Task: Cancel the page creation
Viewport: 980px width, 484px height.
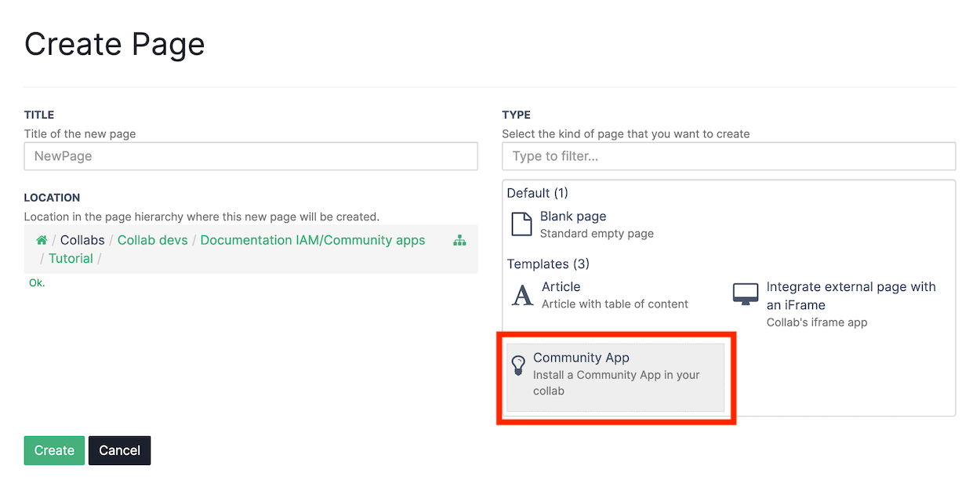Action: coord(119,450)
